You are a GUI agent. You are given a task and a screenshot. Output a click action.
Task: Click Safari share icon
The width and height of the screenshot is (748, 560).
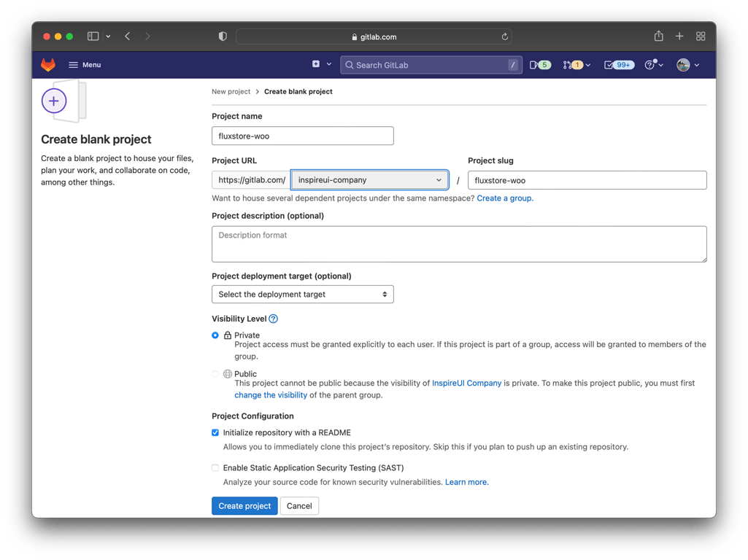(x=659, y=36)
